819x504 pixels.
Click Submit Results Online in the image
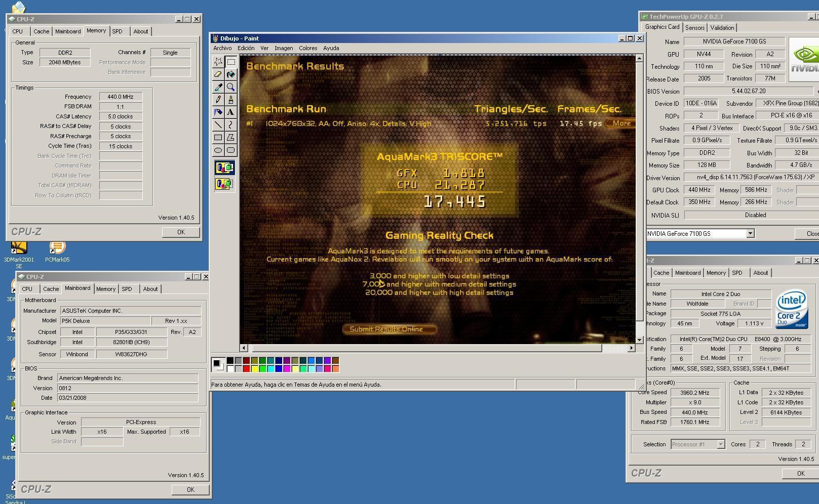pyautogui.click(x=390, y=329)
